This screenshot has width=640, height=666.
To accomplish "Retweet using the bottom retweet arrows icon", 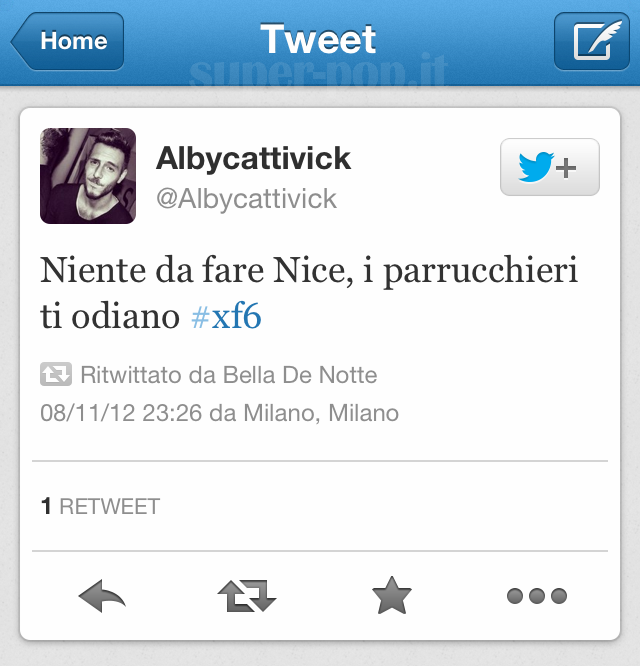I will [x=247, y=595].
